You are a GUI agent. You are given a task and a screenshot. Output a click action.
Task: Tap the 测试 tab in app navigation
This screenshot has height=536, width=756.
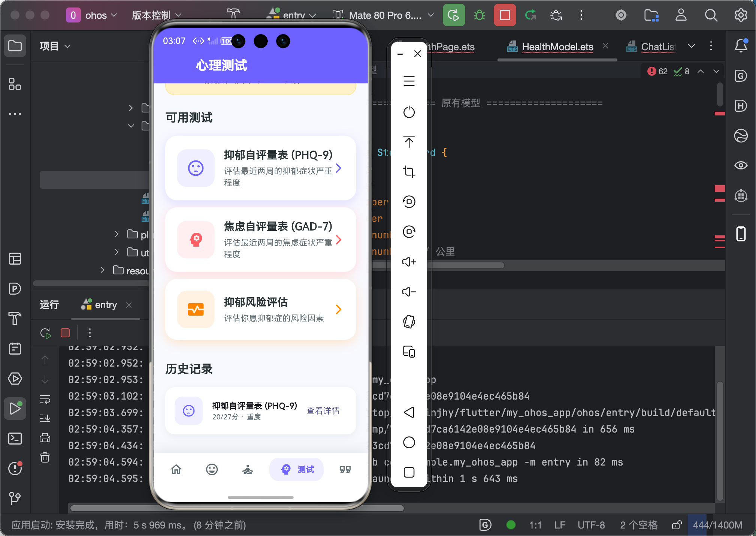pyautogui.click(x=296, y=469)
